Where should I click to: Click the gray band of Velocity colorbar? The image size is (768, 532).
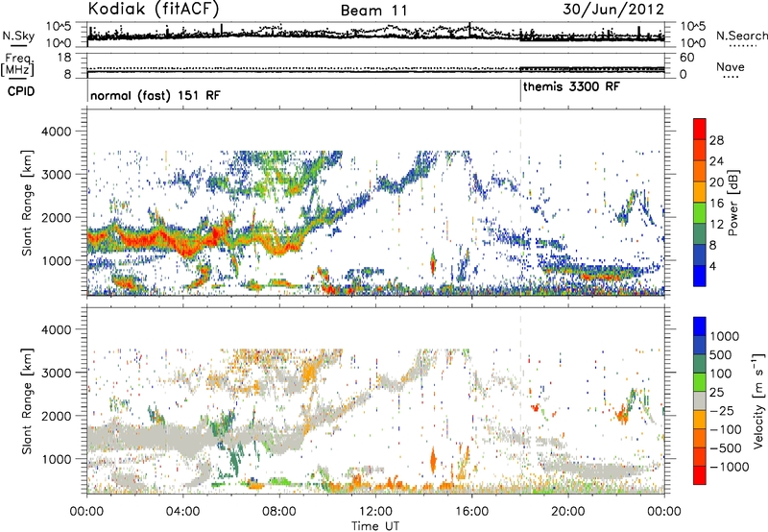point(700,400)
